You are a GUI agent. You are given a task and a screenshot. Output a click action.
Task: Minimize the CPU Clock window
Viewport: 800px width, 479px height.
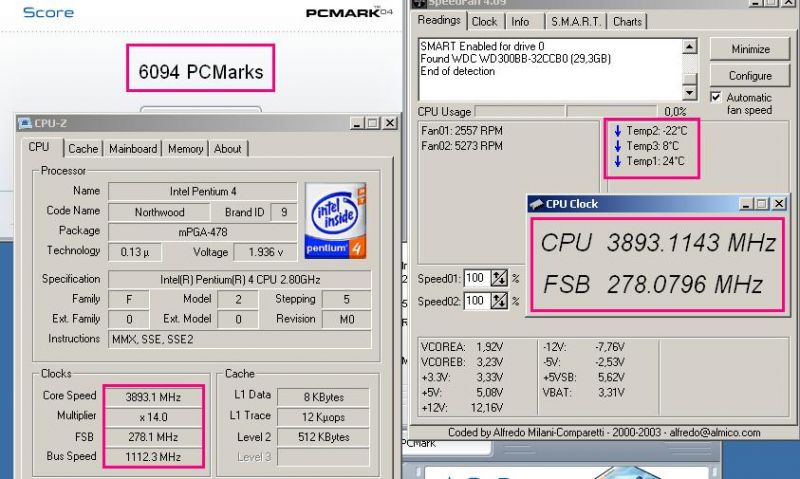tap(745, 204)
